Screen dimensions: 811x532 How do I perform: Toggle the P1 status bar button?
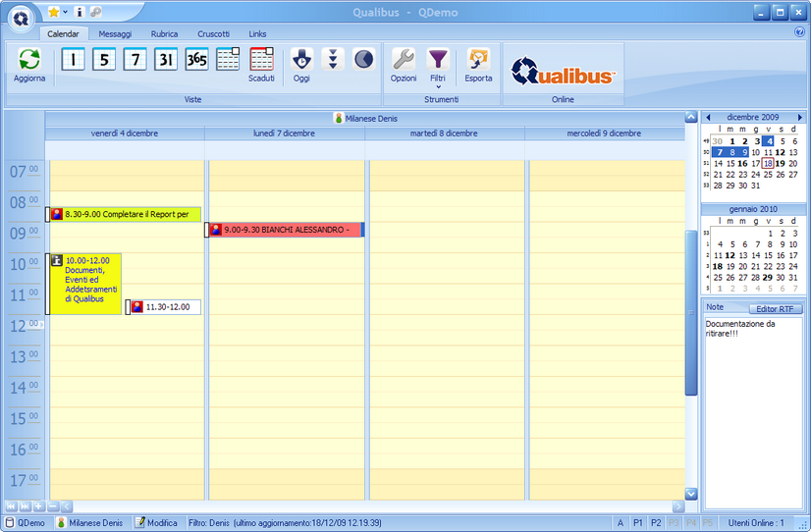pos(637,523)
